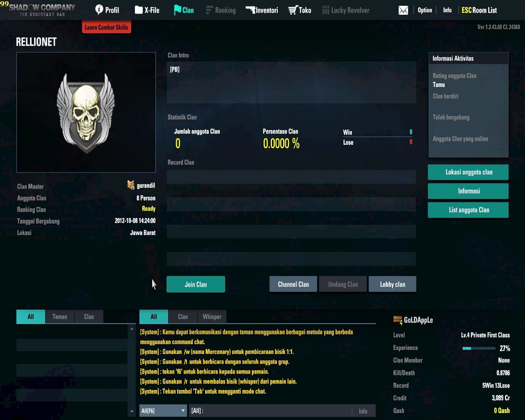Click the Lv.4 Private First Class level
Viewport: 525px width, 420px height.
tap(486, 335)
